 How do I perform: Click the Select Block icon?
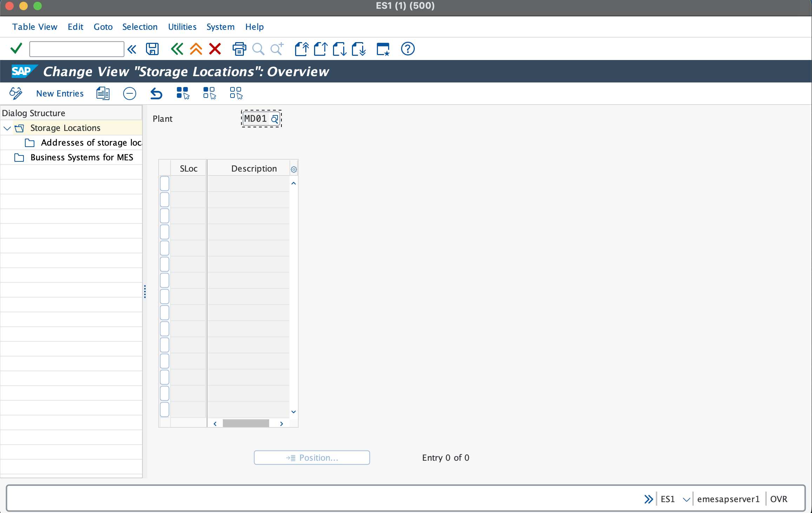click(x=209, y=93)
